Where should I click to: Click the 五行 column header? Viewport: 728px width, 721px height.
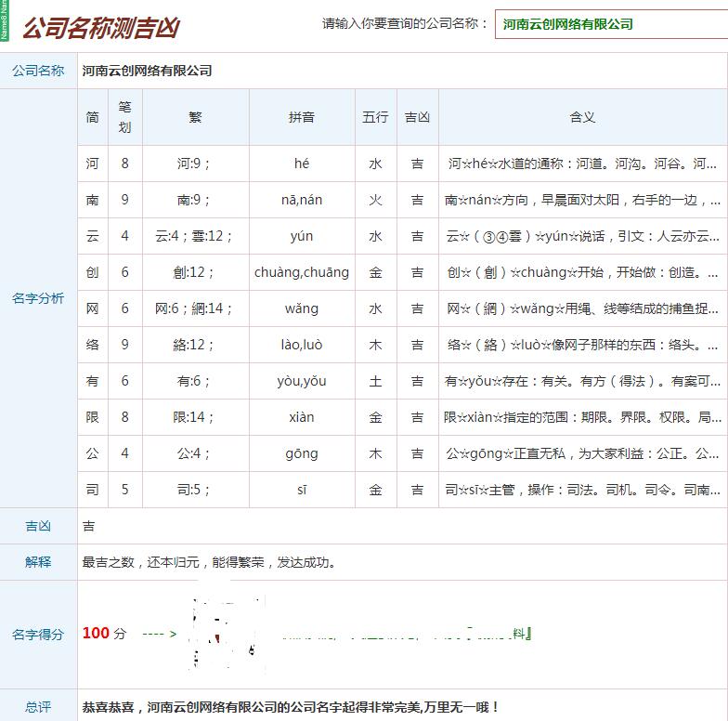[x=375, y=117]
